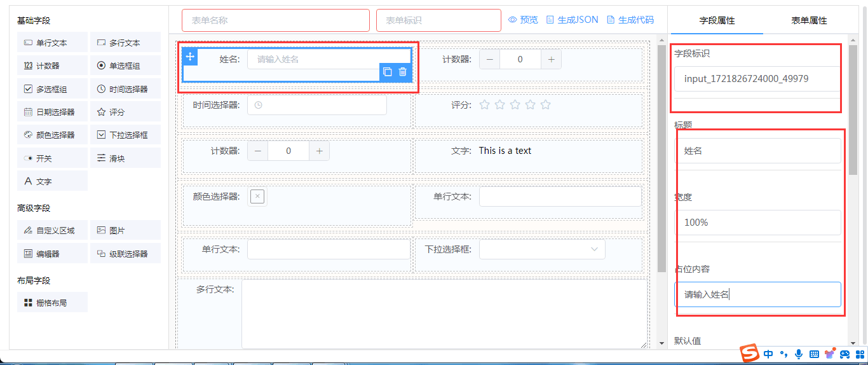Image resolution: width=868 pixels, height=365 pixels.
Task: Decrease the top-row 计数器 value
Action: click(x=489, y=59)
